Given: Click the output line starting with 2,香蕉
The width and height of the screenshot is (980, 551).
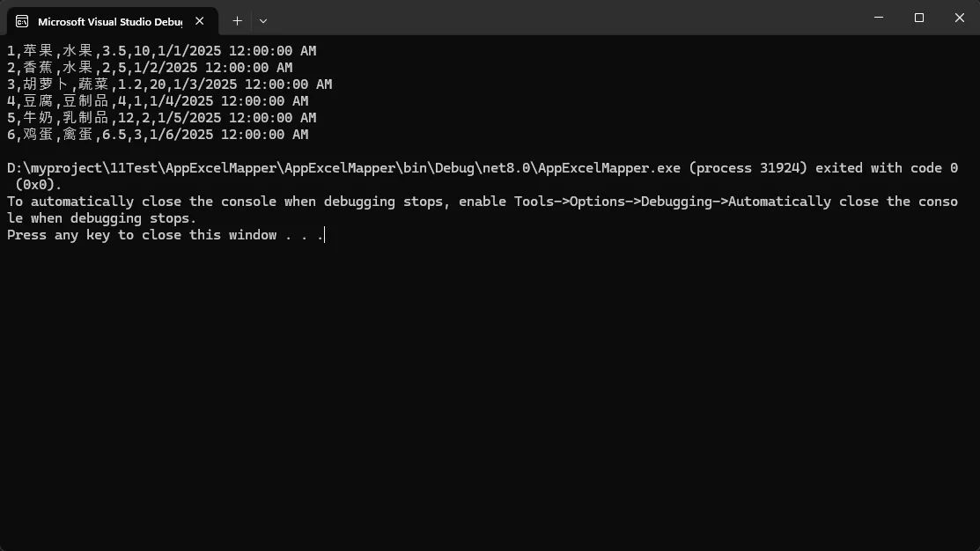Looking at the screenshot, I should pyautogui.click(x=150, y=68).
